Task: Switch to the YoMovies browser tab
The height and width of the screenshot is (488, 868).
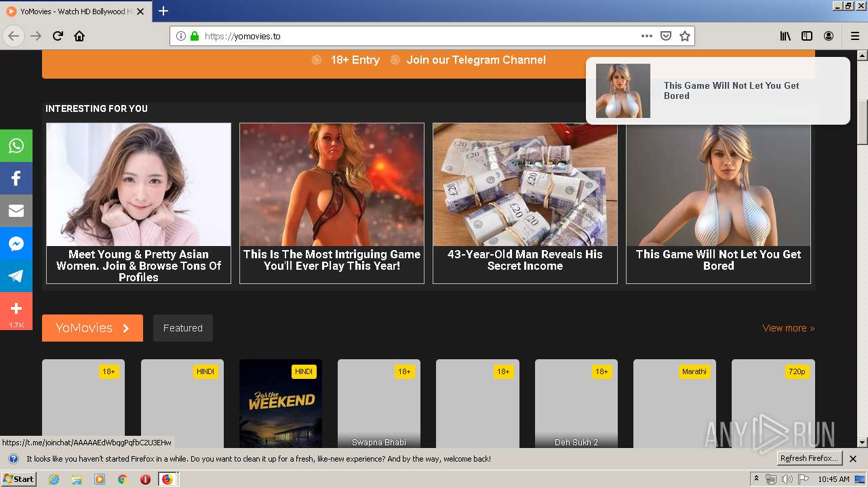Action: (x=76, y=11)
